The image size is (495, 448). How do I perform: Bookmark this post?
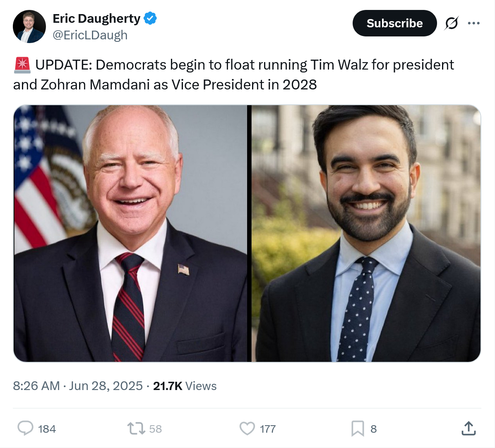click(x=358, y=428)
